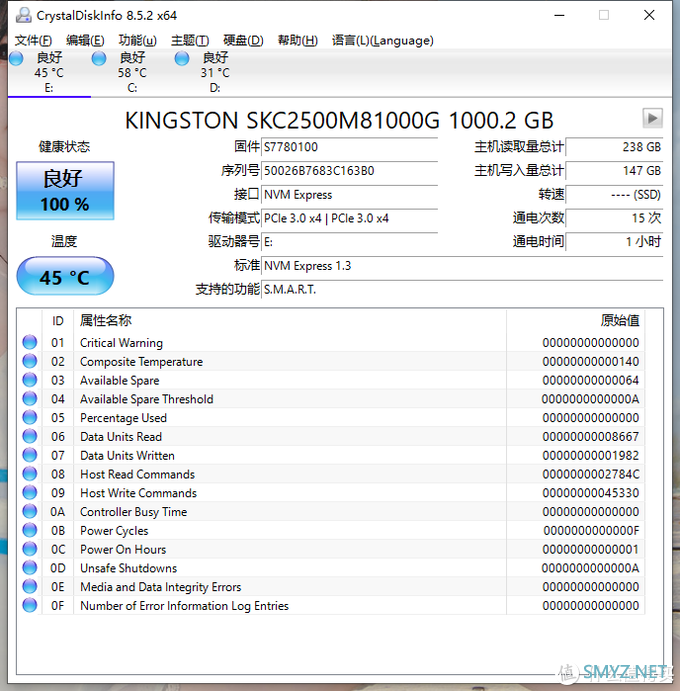Screen dimensions: 680x691
Task: Click the KINGSTON SKC2500M81000G drive title
Action: point(339,120)
